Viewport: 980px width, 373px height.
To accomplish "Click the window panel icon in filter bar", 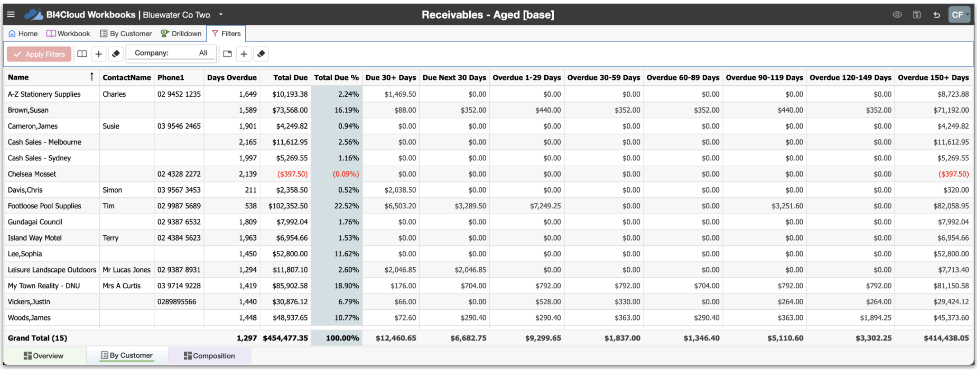I will [227, 54].
